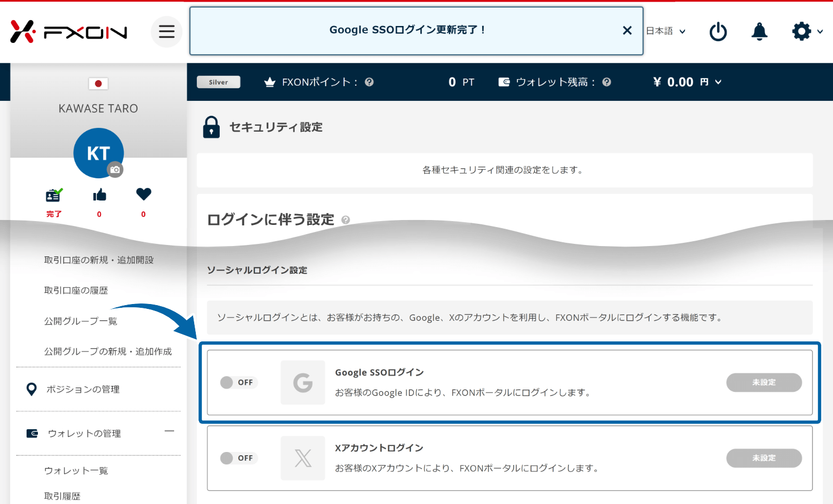Open 取引口座の履歴
The image size is (833, 504).
[x=76, y=290]
